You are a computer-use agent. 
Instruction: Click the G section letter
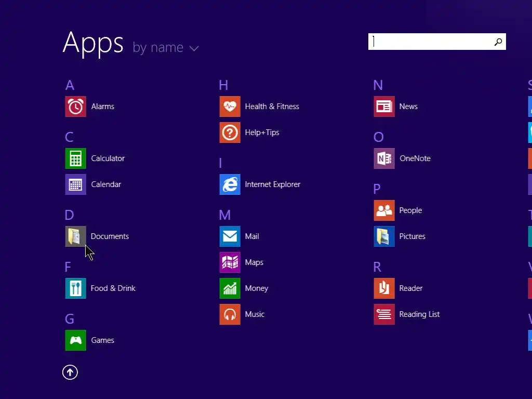click(70, 319)
